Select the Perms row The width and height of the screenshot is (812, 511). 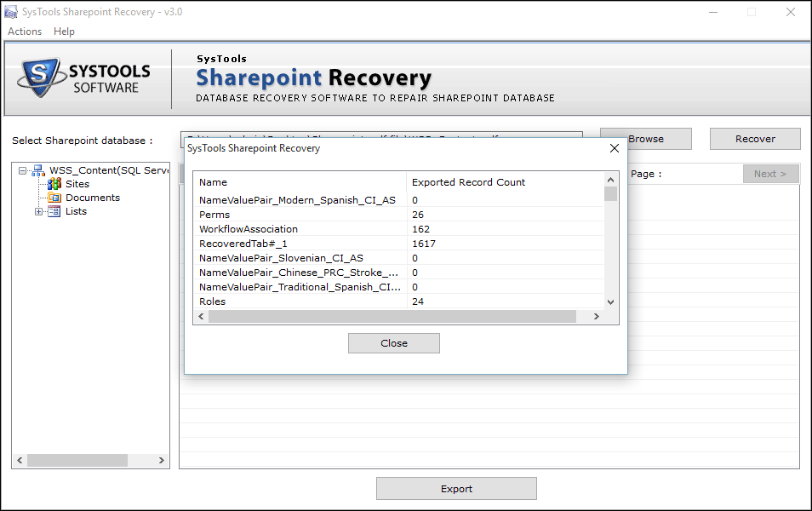click(398, 215)
